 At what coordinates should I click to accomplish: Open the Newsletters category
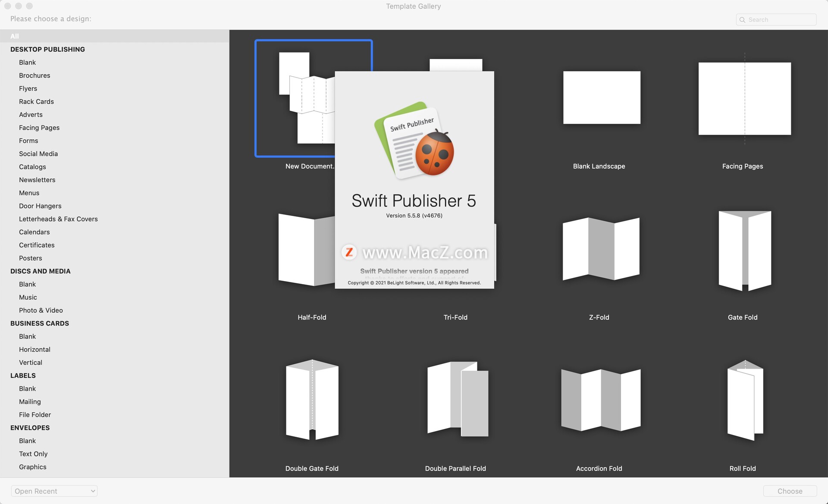[37, 180]
